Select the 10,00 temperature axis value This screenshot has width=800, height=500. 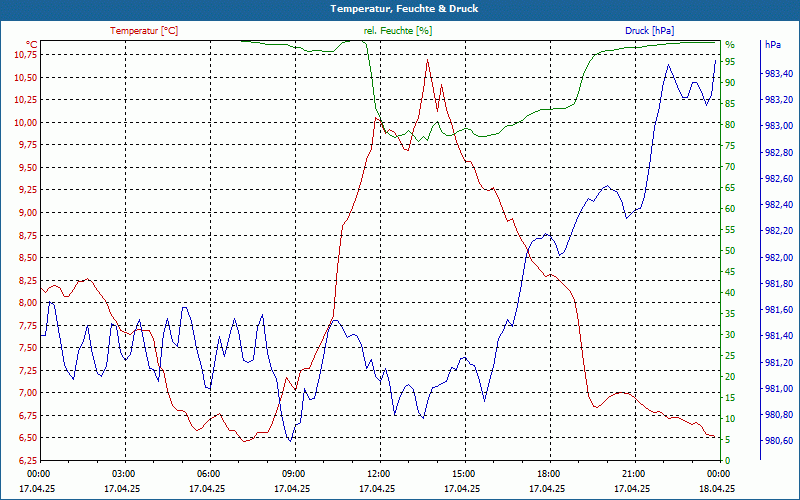click(26, 122)
